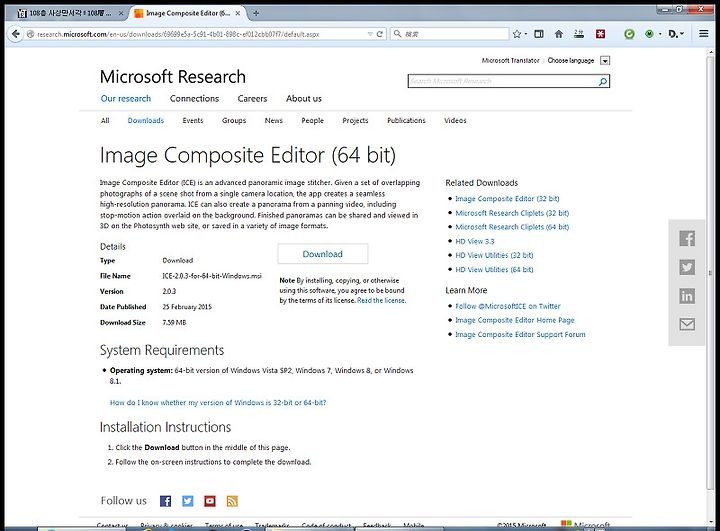Open Microsoft Research Cliplets (32 bit) link

pyautogui.click(x=512, y=213)
